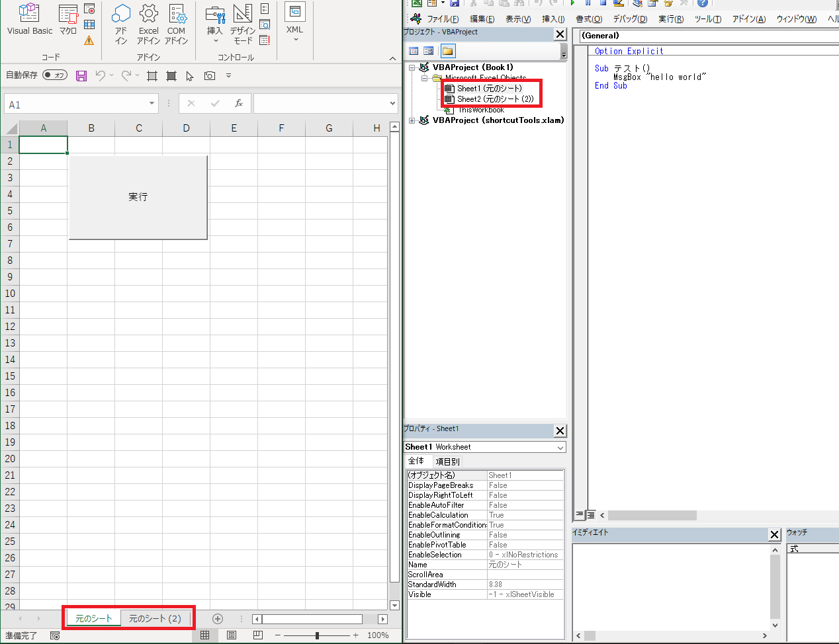Click the purple save icon in Quick Access Toolbar

pyautogui.click(x=81, y=76)
